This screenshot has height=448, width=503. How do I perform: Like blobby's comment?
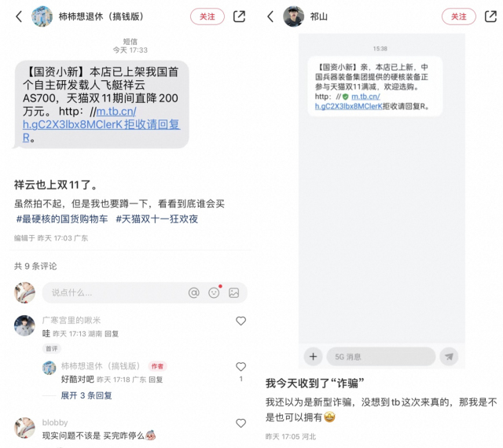241,424
